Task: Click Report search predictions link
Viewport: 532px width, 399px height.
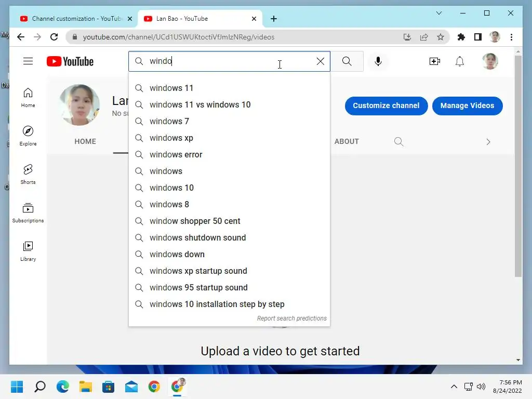Action: click(x=291, y=318)
